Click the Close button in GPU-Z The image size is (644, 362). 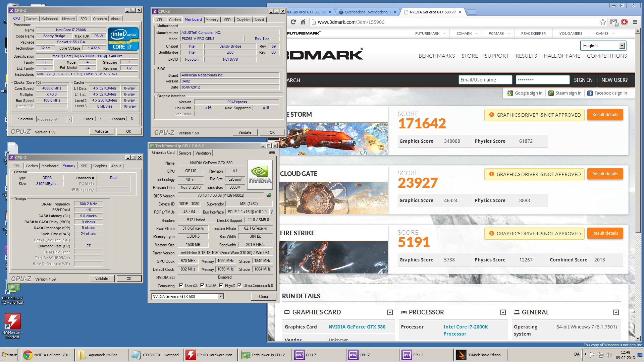(263, 297)
